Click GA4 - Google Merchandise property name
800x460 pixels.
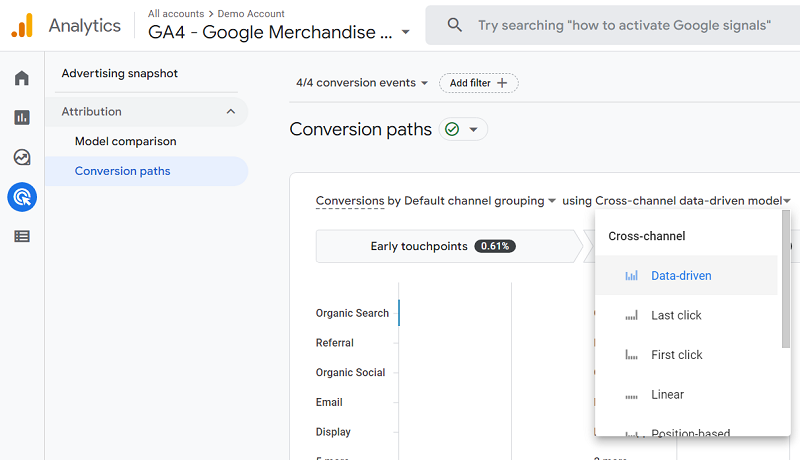pyautogui.click(x=270, y=32)
